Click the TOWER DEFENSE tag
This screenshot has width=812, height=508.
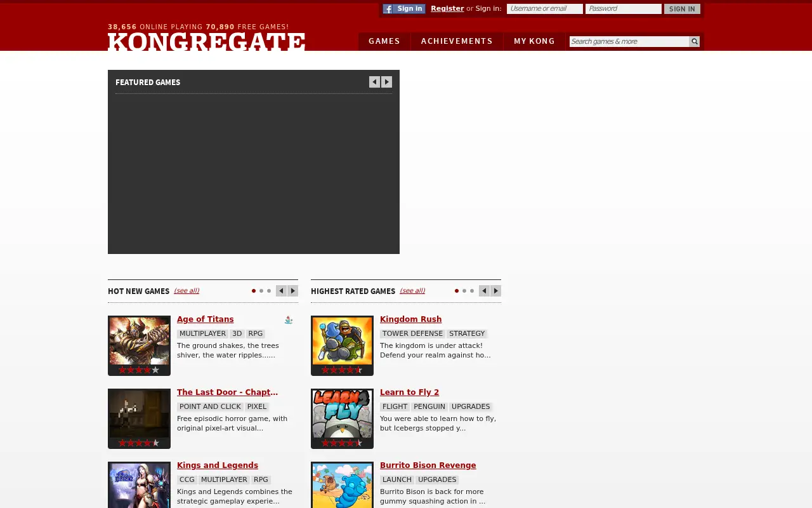click(x=413, y=334)
